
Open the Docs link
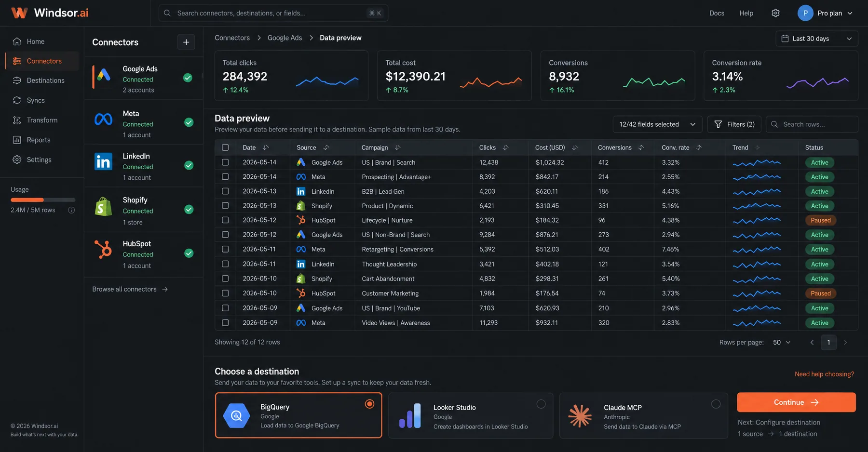pos(717,13)
